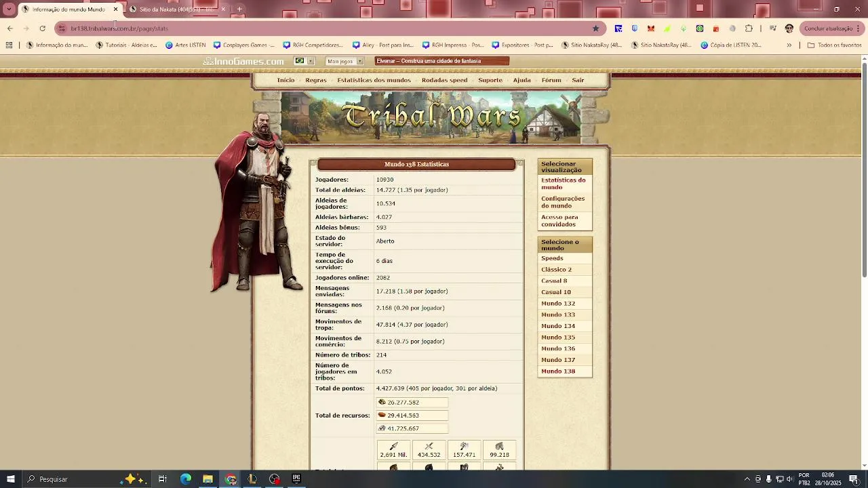Bookmark this page with the star icon
868x488 pixels.
click(x=596, y=28)
